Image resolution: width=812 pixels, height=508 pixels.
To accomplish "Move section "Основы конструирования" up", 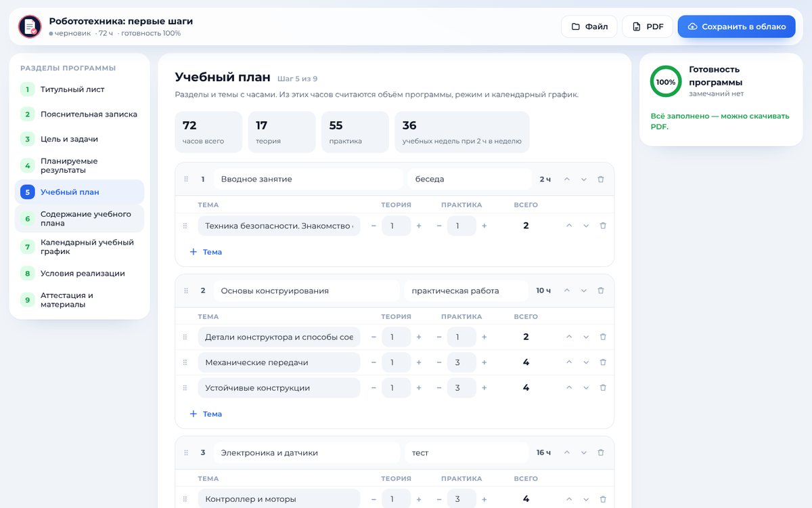I will click(567, 291).
